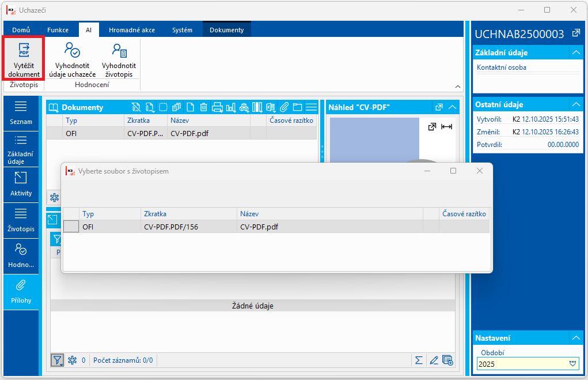Open Hodnocení in the sidebar
The width and height of the screenshot is (588, 380).
(x=21, y=256)
